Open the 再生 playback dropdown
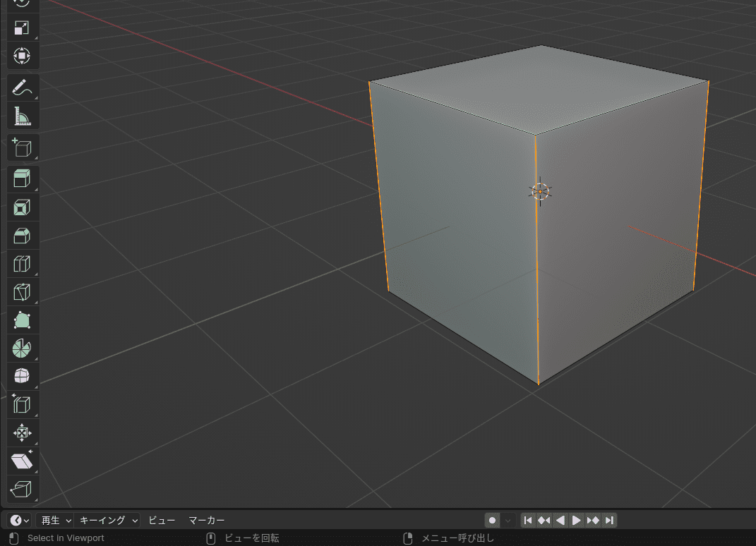This screenshot has height=546, width=756. pos(54,520)
